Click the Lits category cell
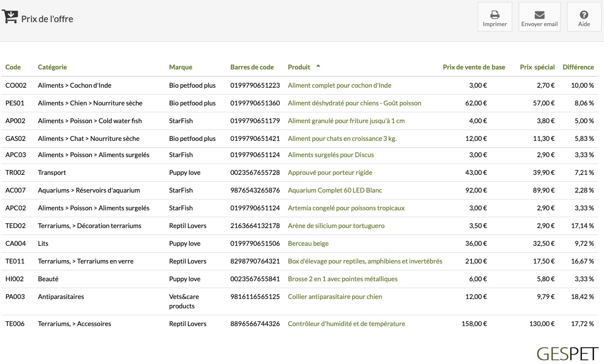Viewport: 604px width, 364px height. click(43, 243)
